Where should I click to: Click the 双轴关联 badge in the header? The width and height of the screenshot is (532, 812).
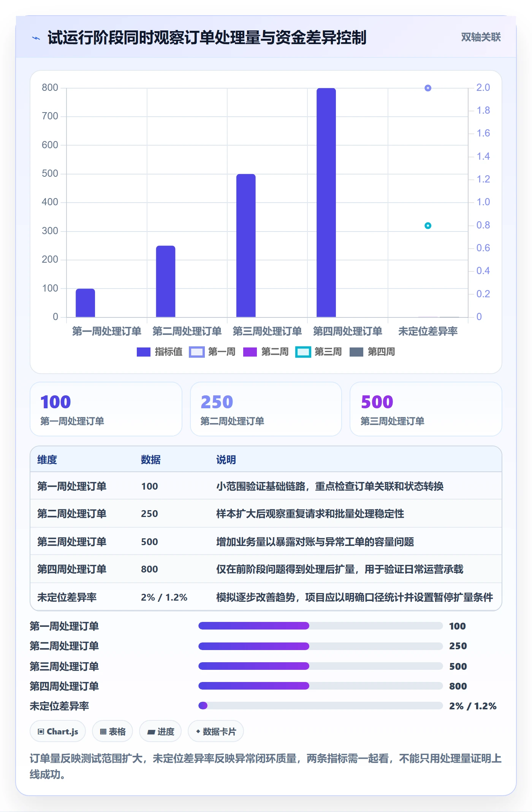pyautogui.click(x=481, y=37)
